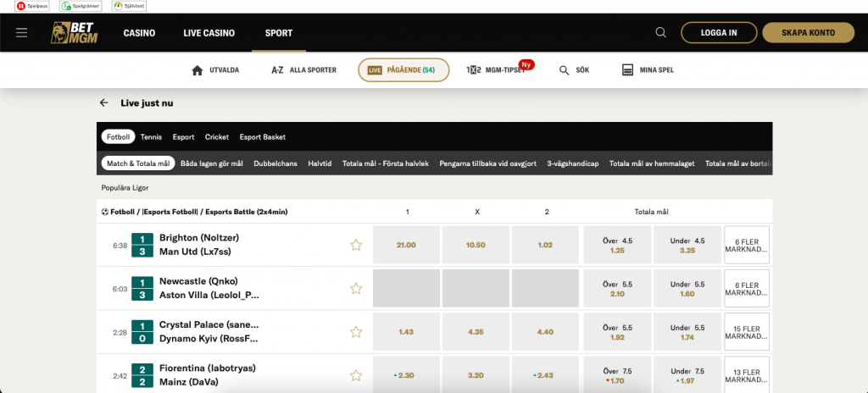Open Fiorentina (labotryas) match name
The image size is (868, 393).
[208, 368]
